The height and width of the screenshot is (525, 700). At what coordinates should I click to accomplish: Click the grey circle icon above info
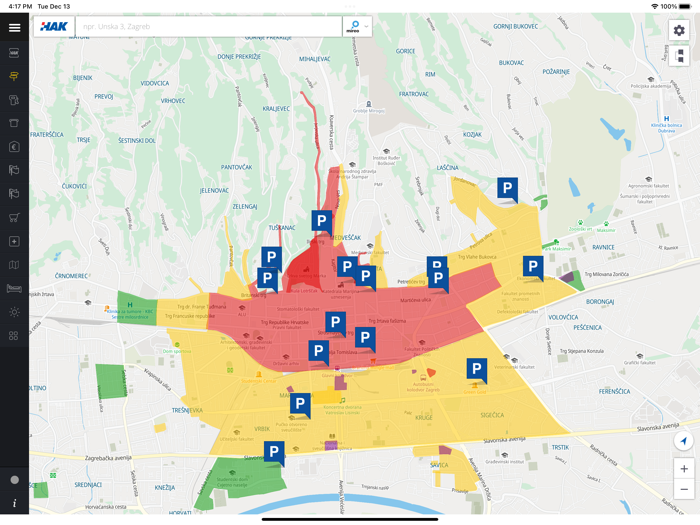(14, 480)
